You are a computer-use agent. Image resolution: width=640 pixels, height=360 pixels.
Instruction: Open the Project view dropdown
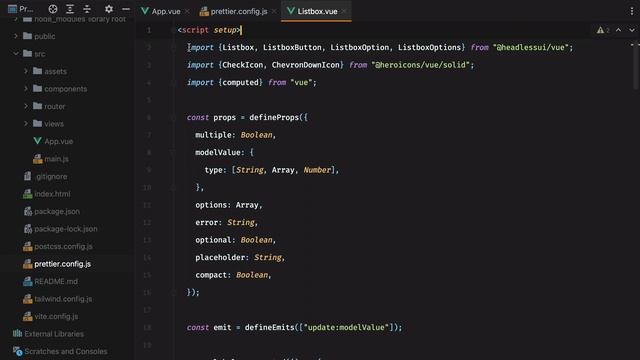pyautogui.click(x=20, y=9)
